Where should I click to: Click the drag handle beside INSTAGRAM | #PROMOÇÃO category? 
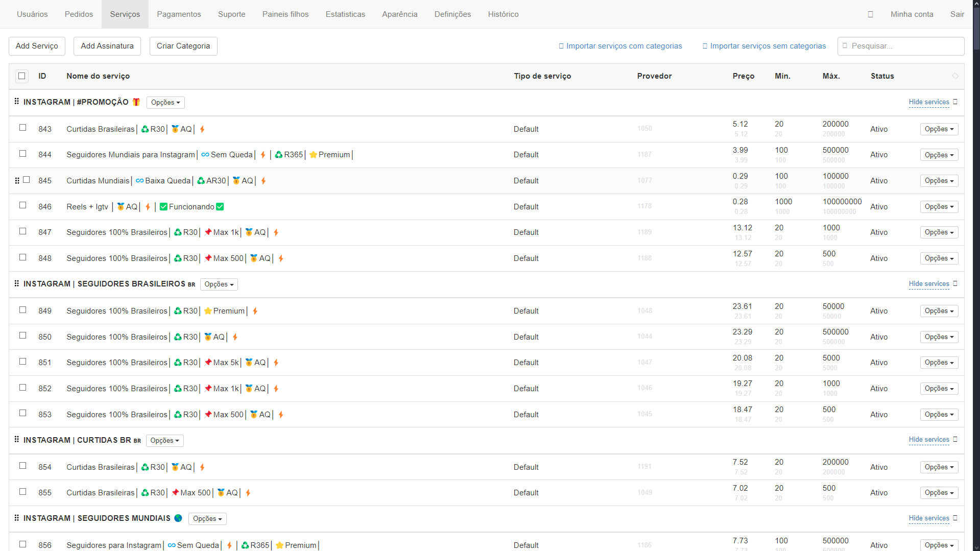pyautogui.click(x=17, y=102)
